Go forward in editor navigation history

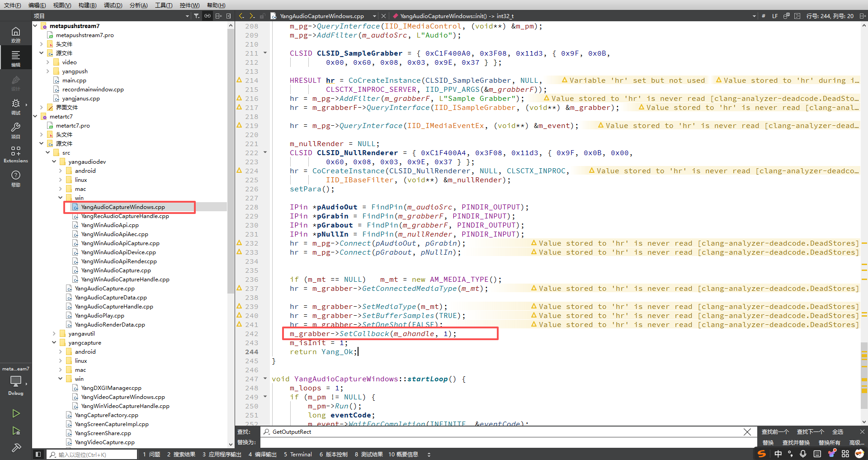coord(252,16)
